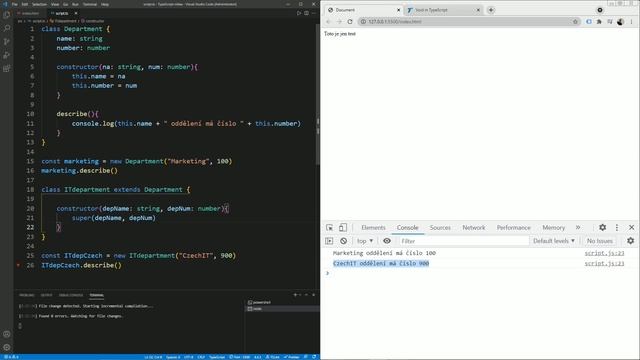Open the 'top' JavaScript context dropdown
Screen dimensions: 640x360
point(365,241)
